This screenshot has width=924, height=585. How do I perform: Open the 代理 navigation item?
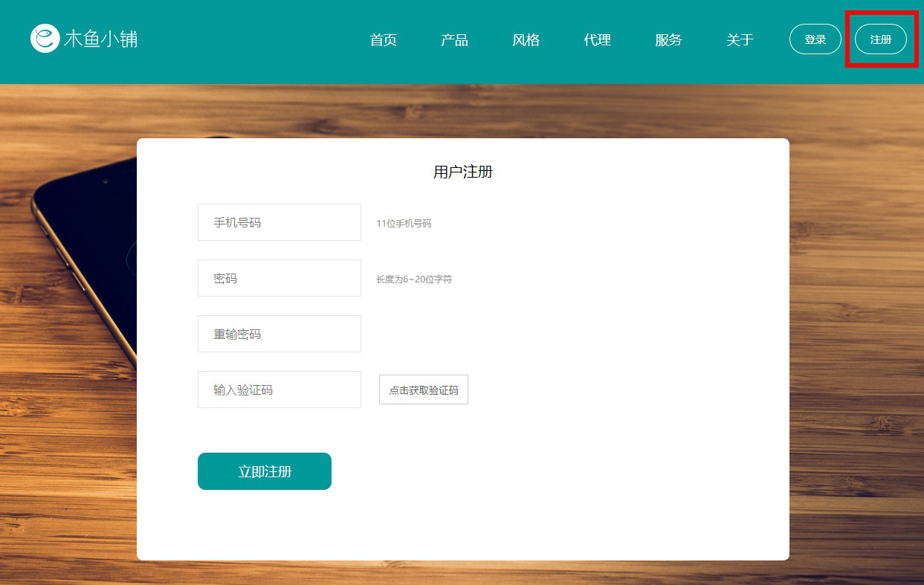pos(598,40)
